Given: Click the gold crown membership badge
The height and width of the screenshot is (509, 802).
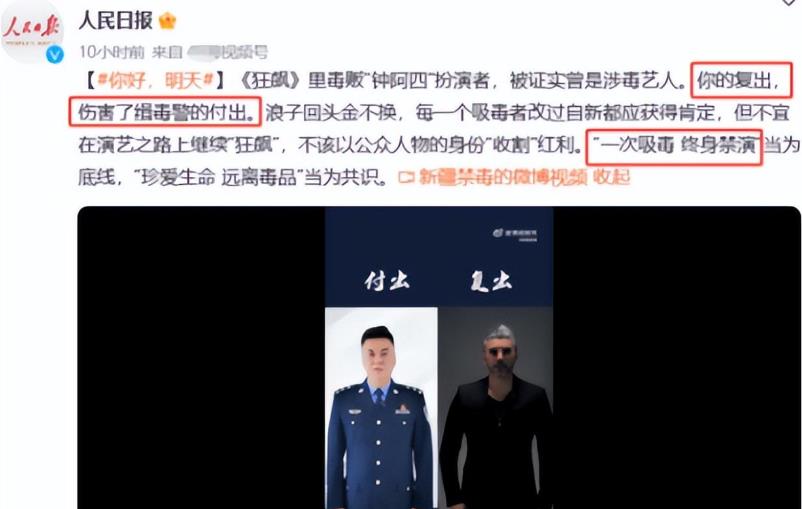Looking at the screenshot, I should pyautogui.click(x=168, y=21).
